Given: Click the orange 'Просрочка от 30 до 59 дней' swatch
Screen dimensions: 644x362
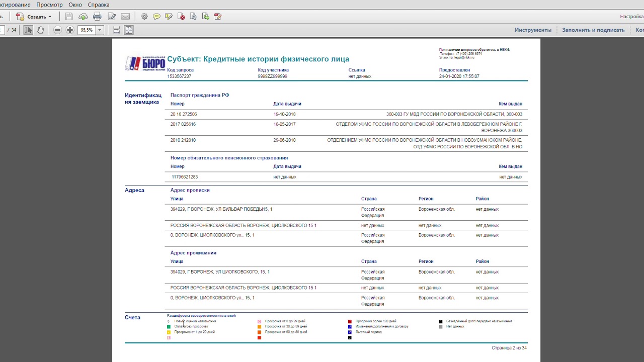Looking at the screenshot, I should (x=259, y=326).
